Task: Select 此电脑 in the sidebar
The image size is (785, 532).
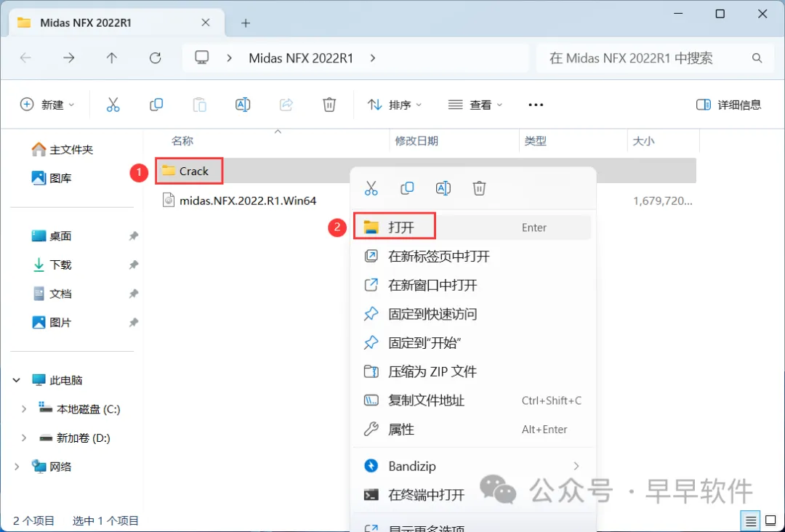Action: [57, 380]
